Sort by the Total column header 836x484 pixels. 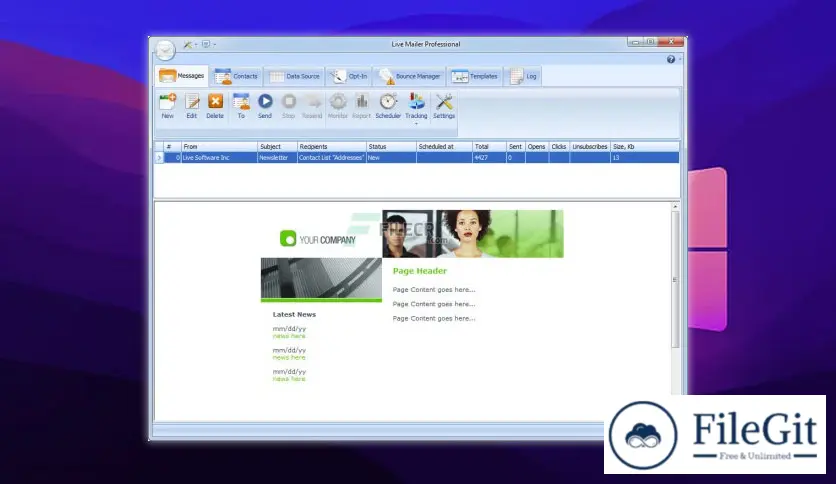489,147
